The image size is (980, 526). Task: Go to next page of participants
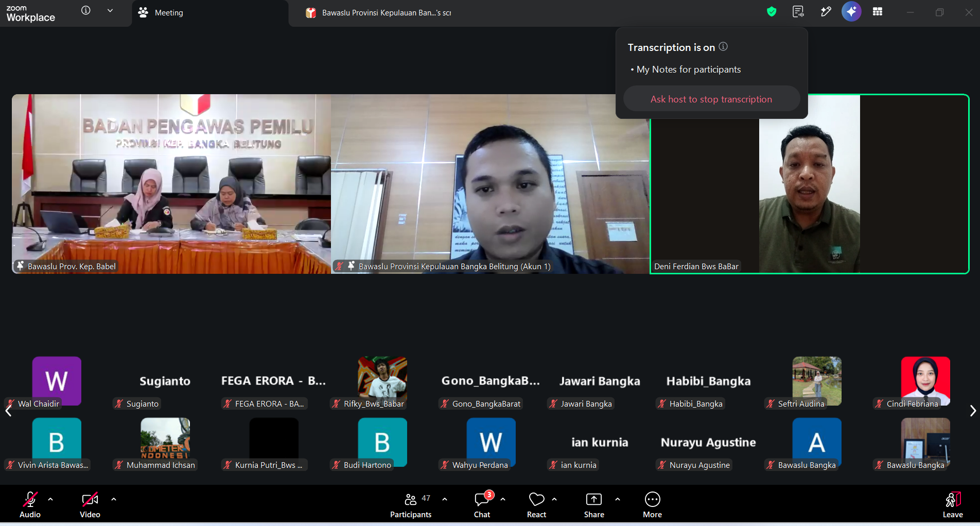click(972, 411)
